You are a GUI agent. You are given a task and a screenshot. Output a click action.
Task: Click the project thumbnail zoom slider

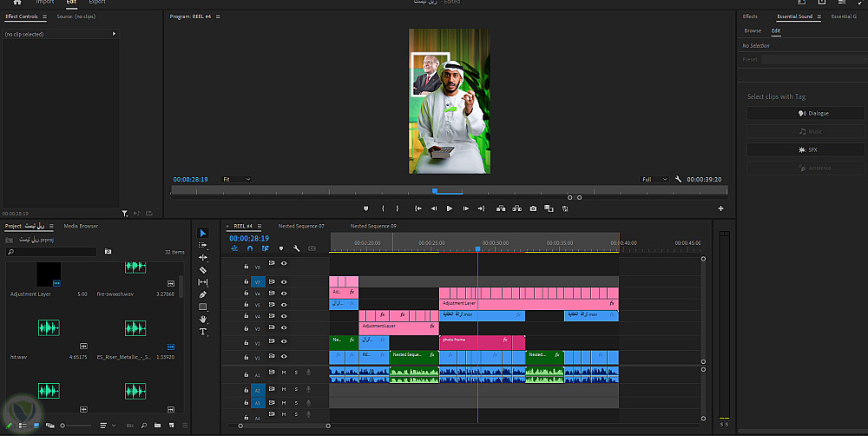[x=63, y=426]
